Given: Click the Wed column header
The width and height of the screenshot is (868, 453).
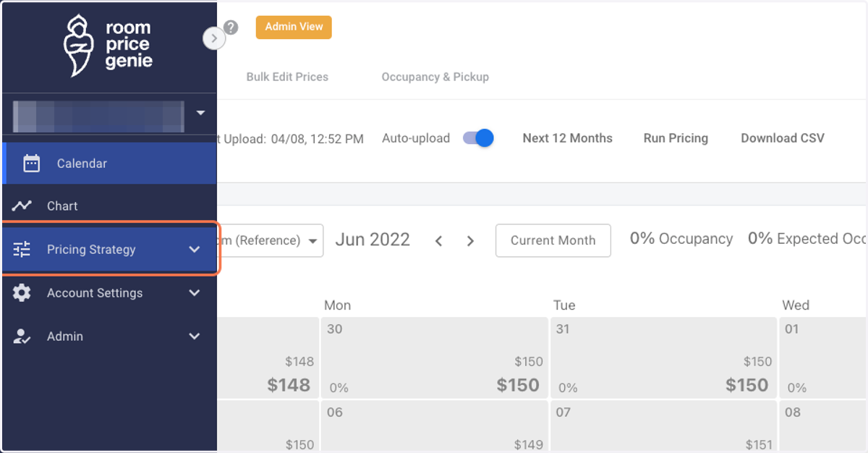Looking at the screenshot, I should pos(796,305).
